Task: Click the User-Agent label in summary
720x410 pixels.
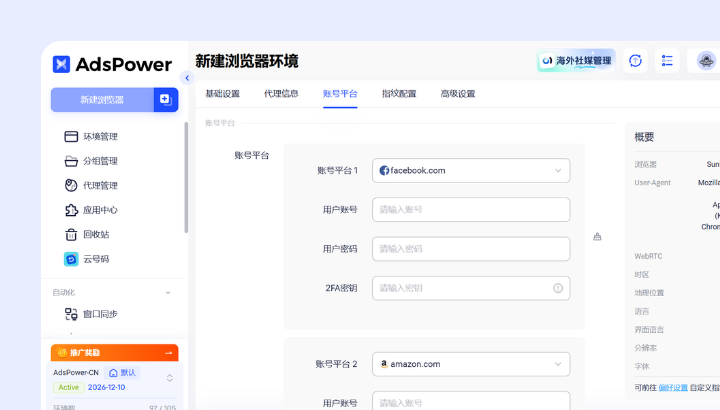Action: point(652,183)
